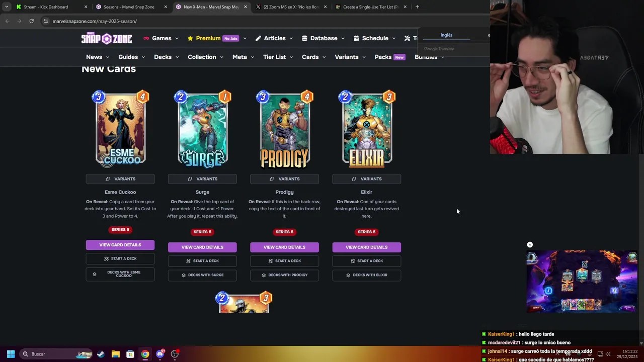
Task: View card details for Elixir
Action: coord(366,247)
